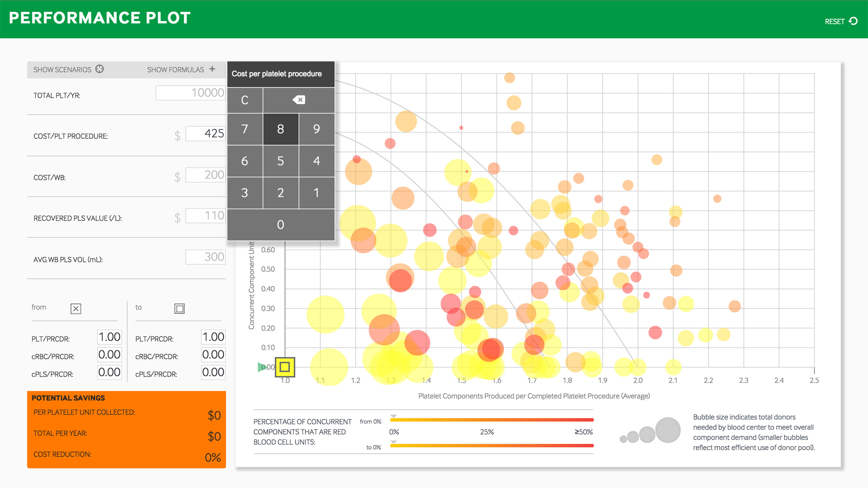Select the Total PLT/YR input field
Screen dimensions: 868x488
[x=190, y=93]
